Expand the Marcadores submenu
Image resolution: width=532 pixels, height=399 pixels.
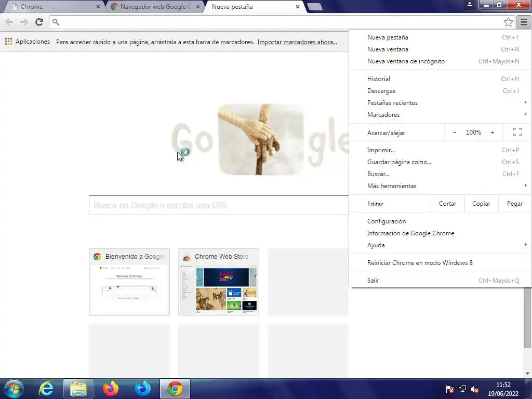click(x=440, y=114)
